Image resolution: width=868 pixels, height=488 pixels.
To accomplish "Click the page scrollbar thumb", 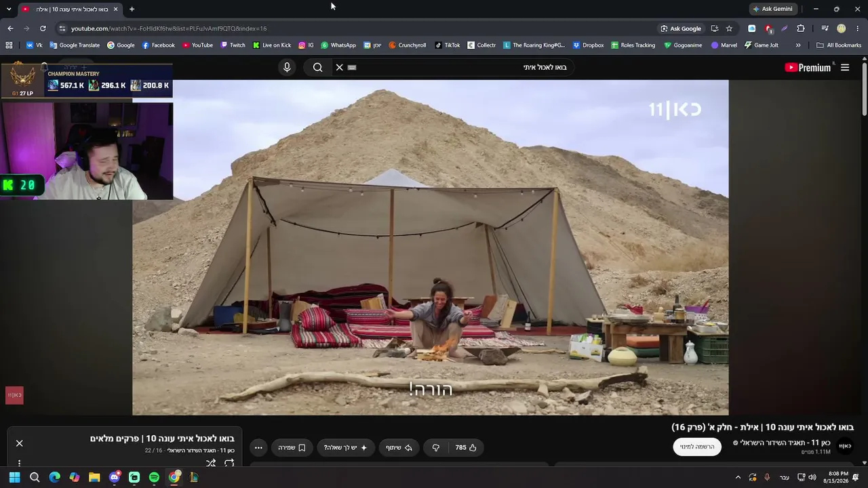I will pyautogui.click(x=864, y=89).
